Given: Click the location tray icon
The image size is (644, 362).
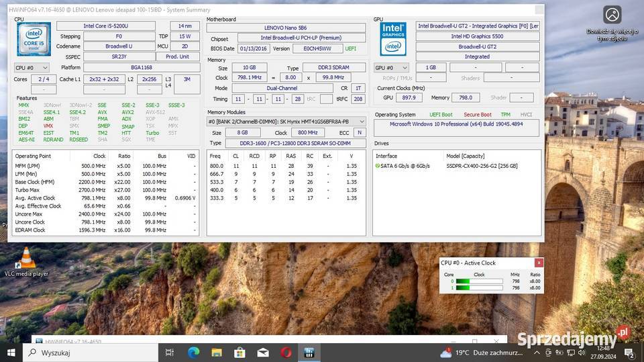Looking at the screenshot, I should [x=559, y=353].
